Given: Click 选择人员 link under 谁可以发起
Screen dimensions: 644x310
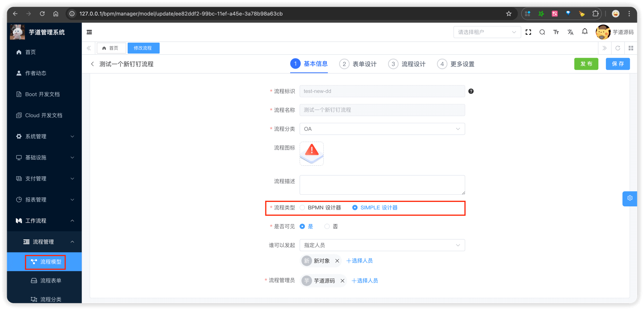Looking at the screenshot, I should point(359,261).
